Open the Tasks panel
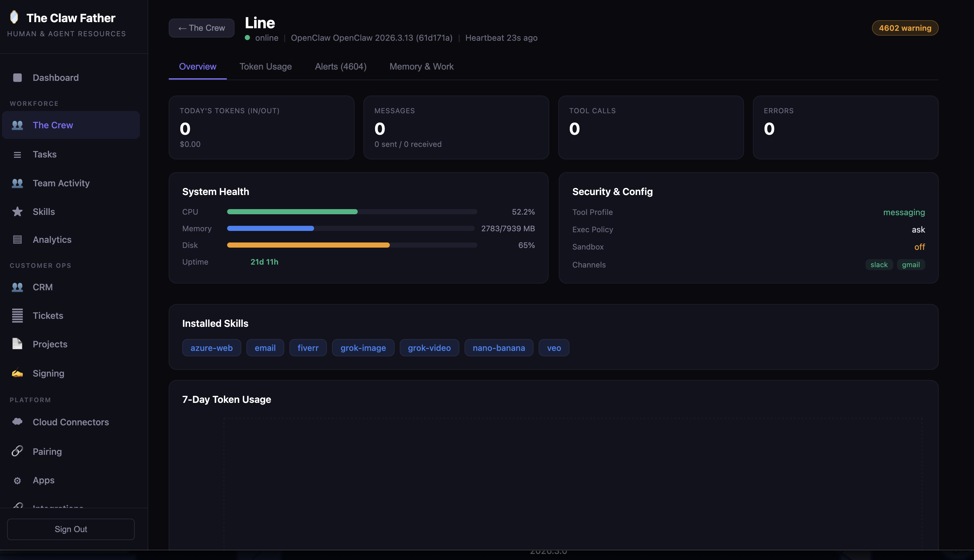Viewport: 974px width, 560px height. click(x=45, y=154)
